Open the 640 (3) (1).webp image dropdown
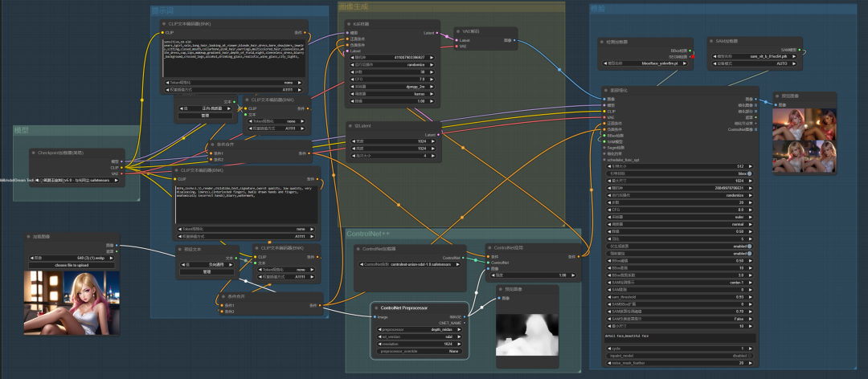This screenshot has width=868, height=379. (72, 258)
